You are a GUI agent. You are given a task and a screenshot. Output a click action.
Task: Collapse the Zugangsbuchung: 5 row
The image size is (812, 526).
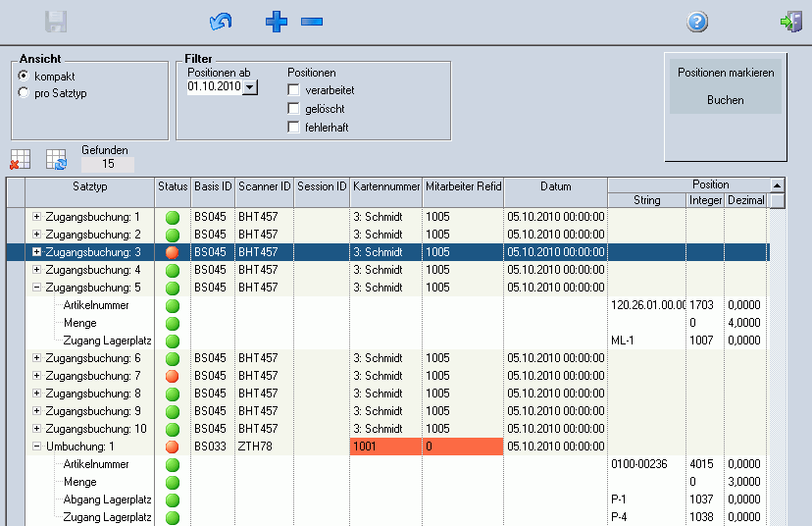[37, 288]
